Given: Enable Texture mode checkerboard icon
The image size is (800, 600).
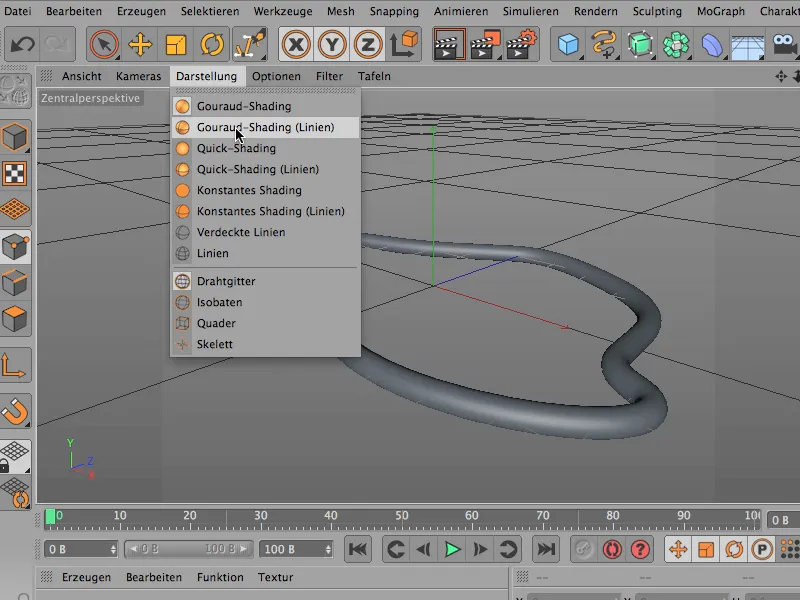Looking at the screenshot, I should pos(15,174).
